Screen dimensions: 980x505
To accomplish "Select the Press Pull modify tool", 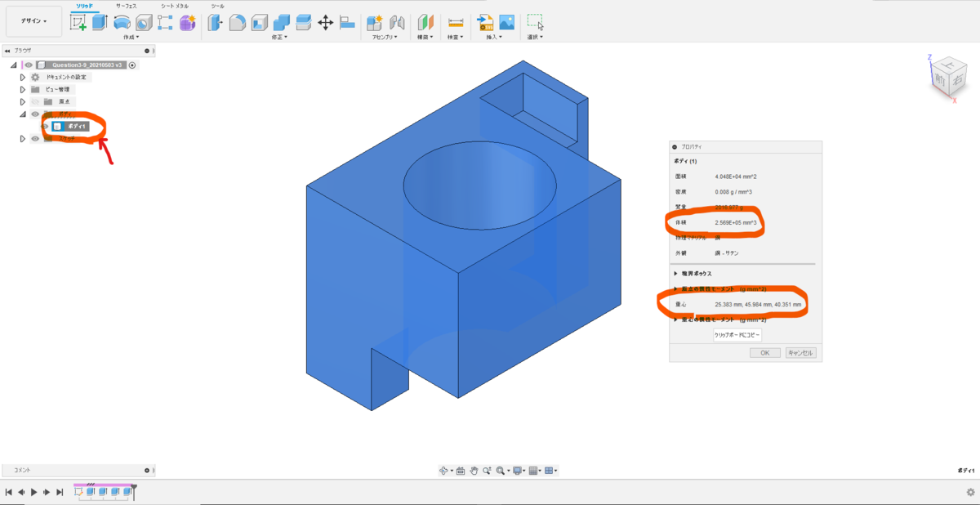I will 216,23.
